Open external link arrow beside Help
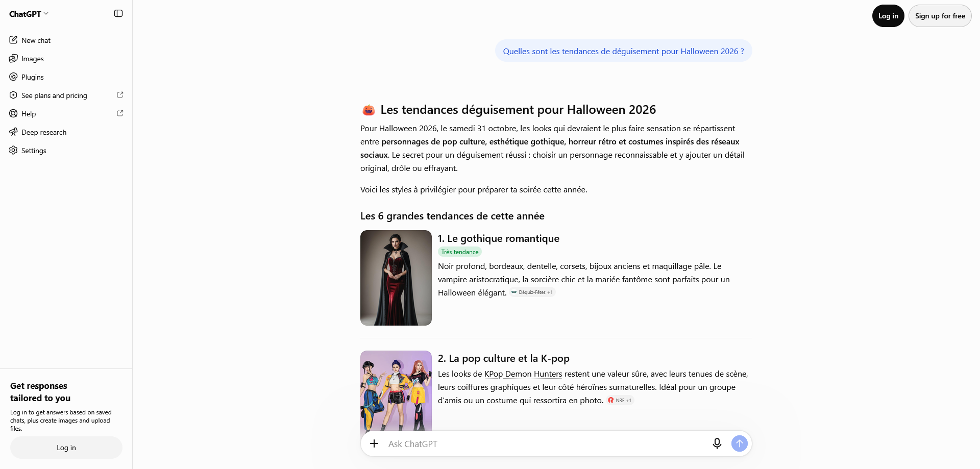The height and width of the screenshot is (469, 980). [120, 113]
